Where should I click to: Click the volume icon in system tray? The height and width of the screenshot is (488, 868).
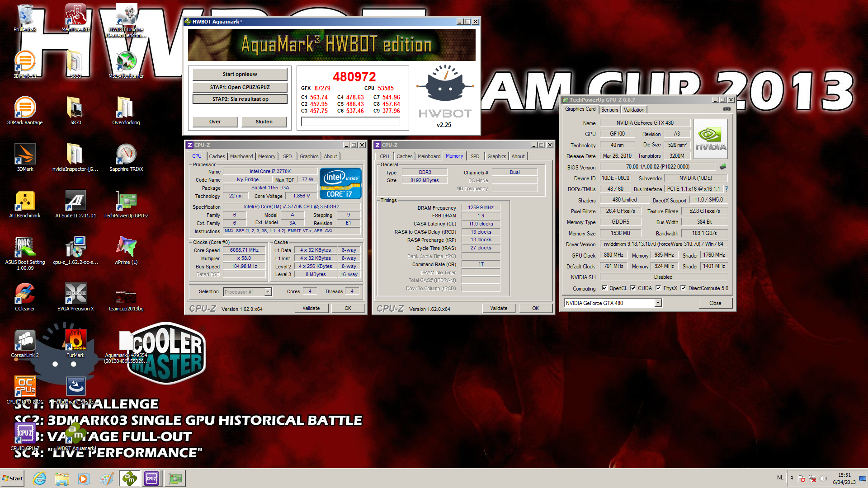pyautogui.click(x=823, y=479)
